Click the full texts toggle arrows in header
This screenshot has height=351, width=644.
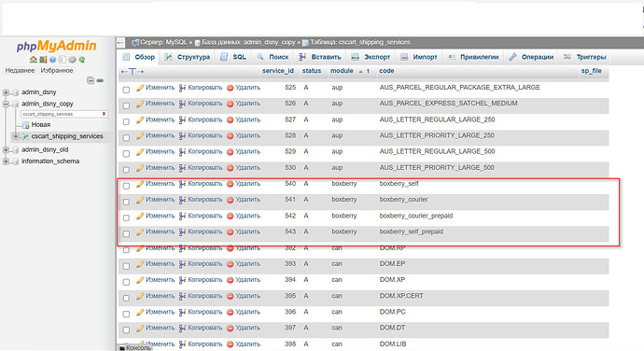tap(133, 72)
